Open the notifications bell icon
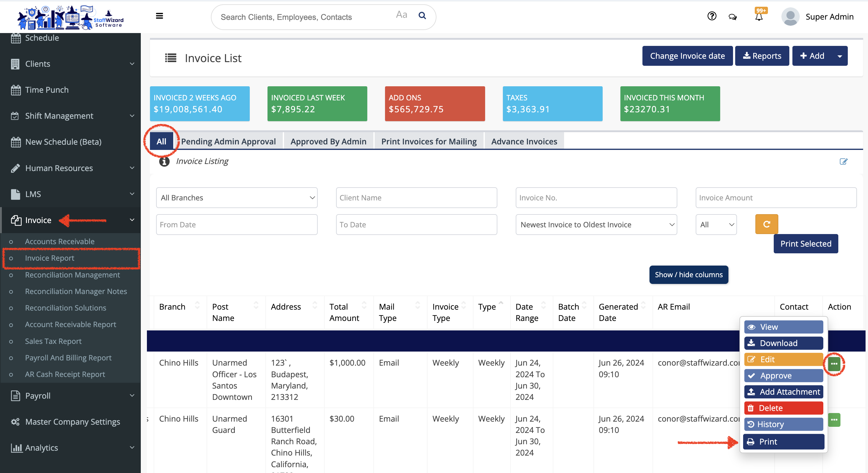Viewport: 868px width, 473px height. 758,17
